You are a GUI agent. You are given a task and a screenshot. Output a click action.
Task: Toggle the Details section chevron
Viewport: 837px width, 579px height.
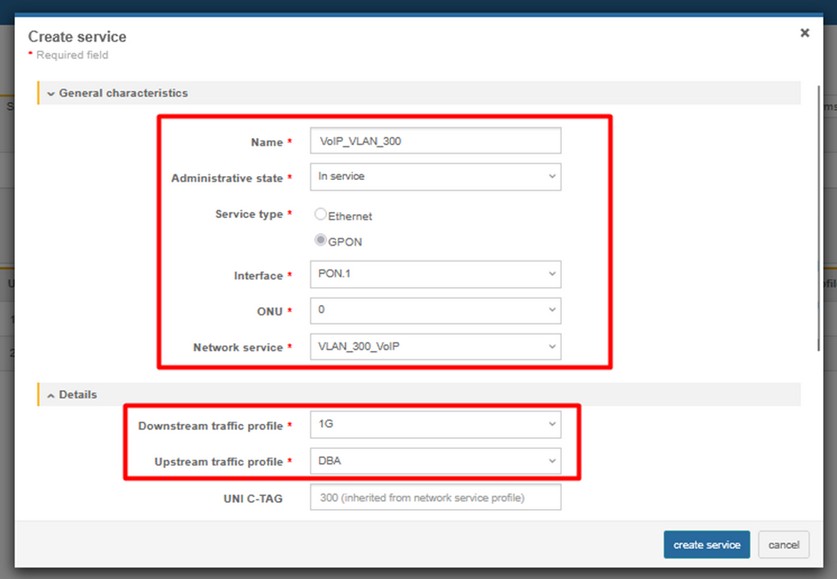point(50,395)
